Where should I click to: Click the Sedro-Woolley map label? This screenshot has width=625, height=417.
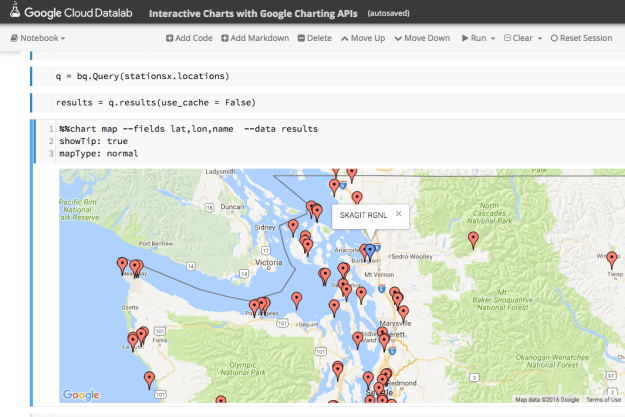click(412, 256)
